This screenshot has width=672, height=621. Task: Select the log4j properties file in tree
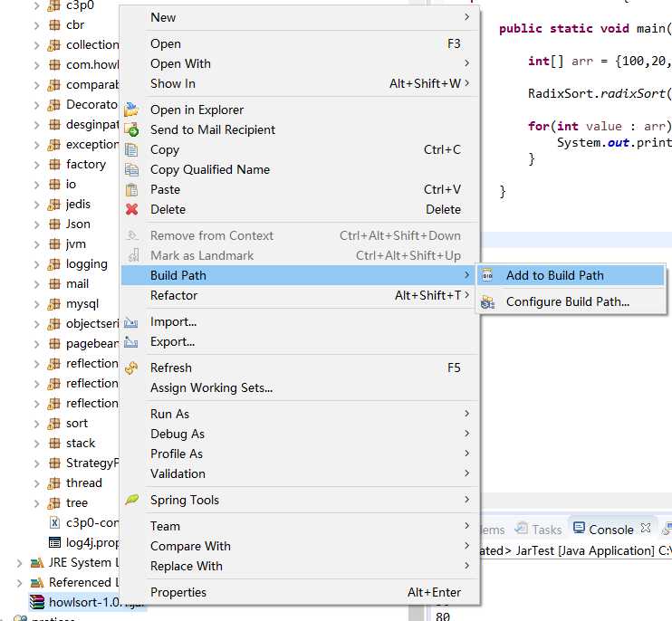pos(92,542)
